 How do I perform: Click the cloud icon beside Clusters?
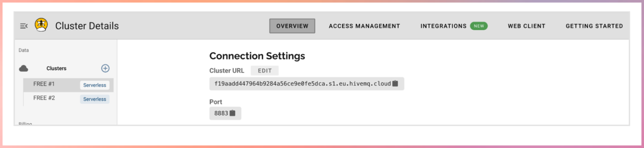pos(23,69)
